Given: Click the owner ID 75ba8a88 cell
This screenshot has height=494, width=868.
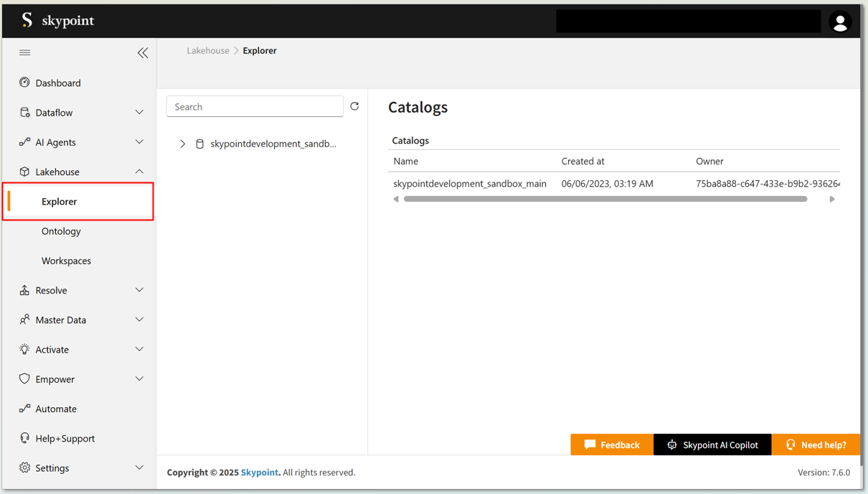Looking at the screenshot, I should click(768, 184).
